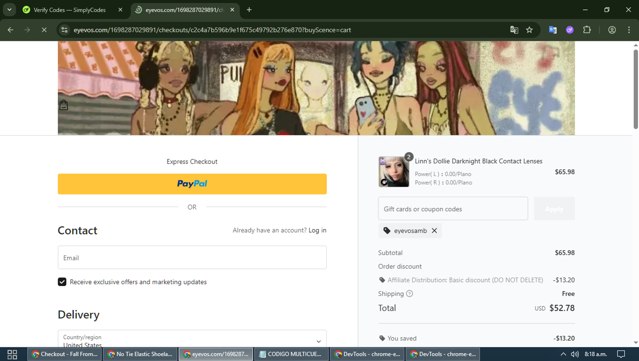639x361 pixels.
Task: Click the Shipping info help icon
Action: click(409, 293)
